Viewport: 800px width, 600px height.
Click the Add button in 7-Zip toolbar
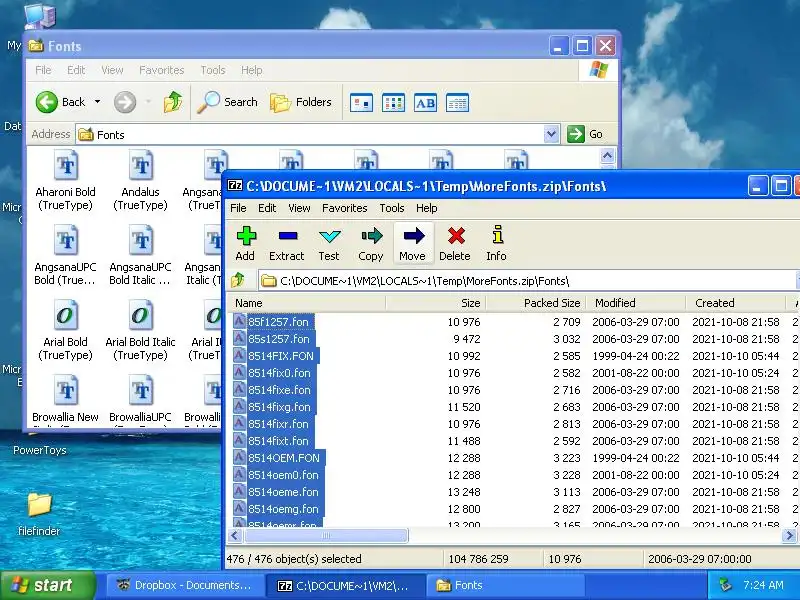coord(245,243)
